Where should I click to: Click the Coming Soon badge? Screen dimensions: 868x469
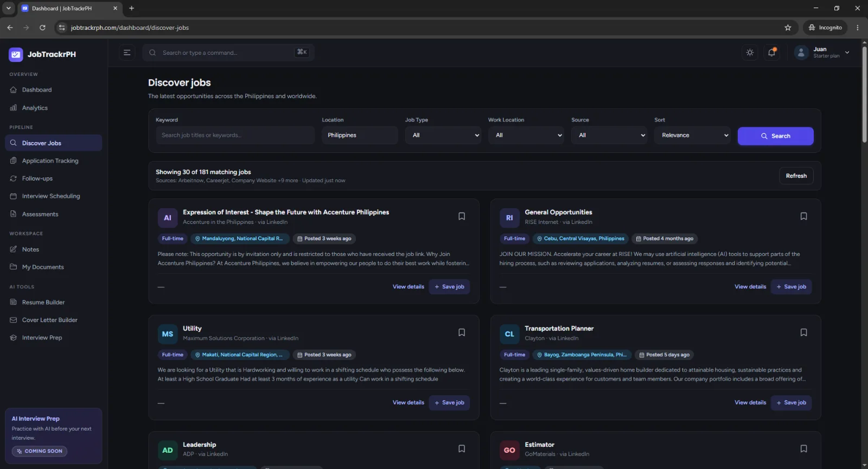coord(40,451)
